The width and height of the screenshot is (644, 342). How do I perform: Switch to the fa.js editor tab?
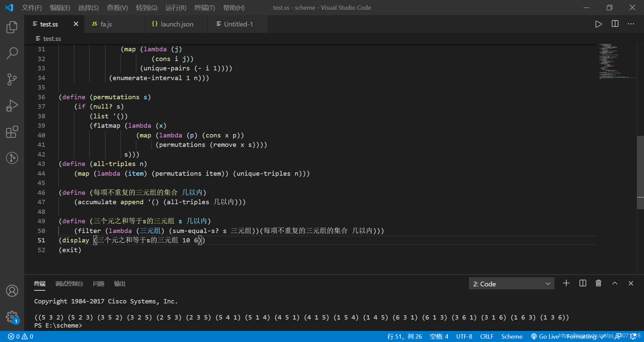114,24
